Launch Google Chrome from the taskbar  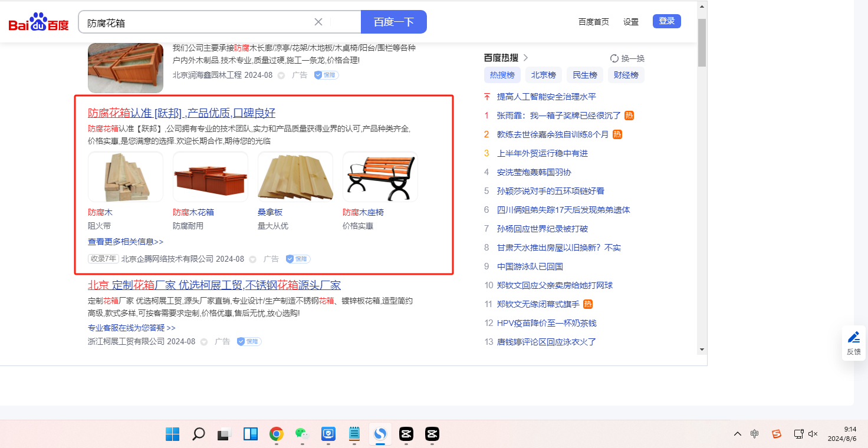coord(276,434)
